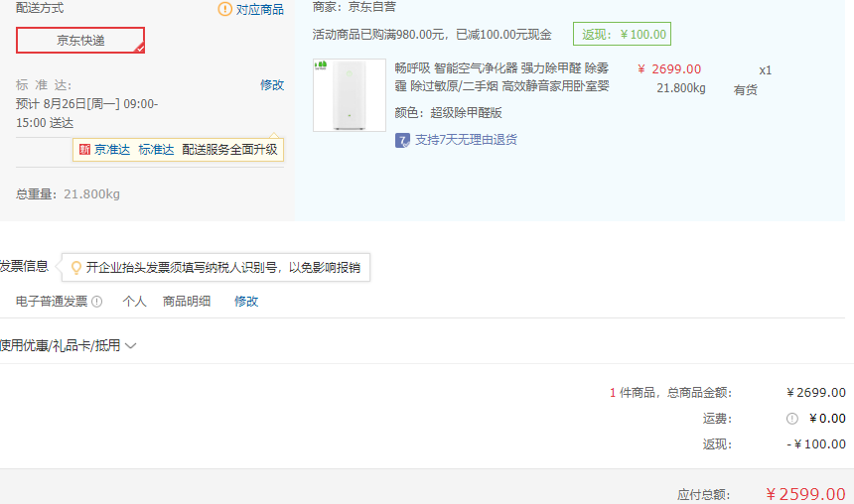Screen dimensions: 854x504
Task: Click info icon beside 电子普通发票
Action: (x=97, y=302)
